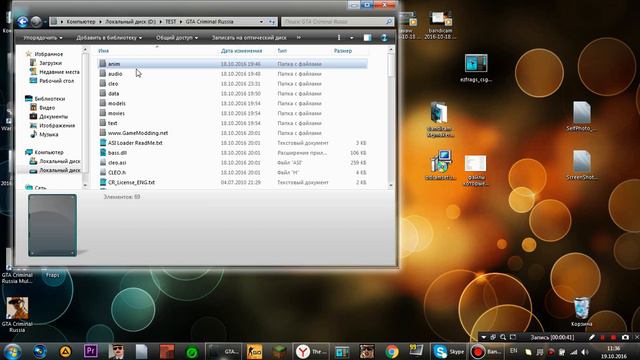Open Adobe Premiere Pro from the taskbar

click(x=91, y=351)
